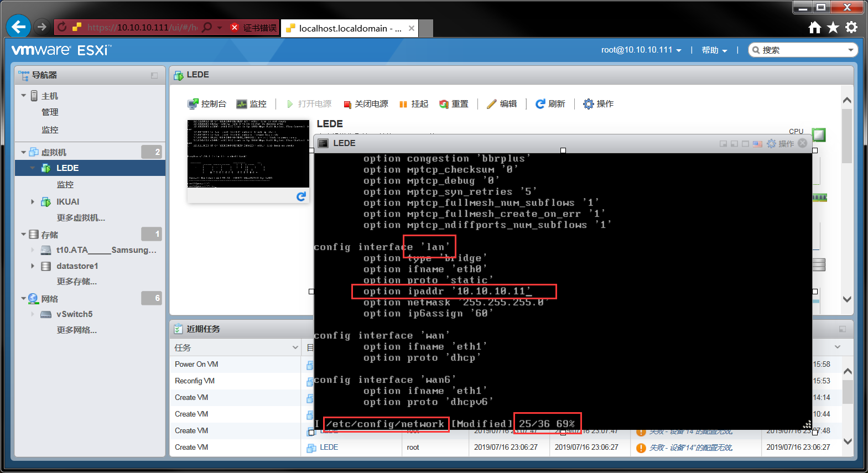
Task: Select vSwitch5 network
Action: pyautogui.click(x=74, y=314)
